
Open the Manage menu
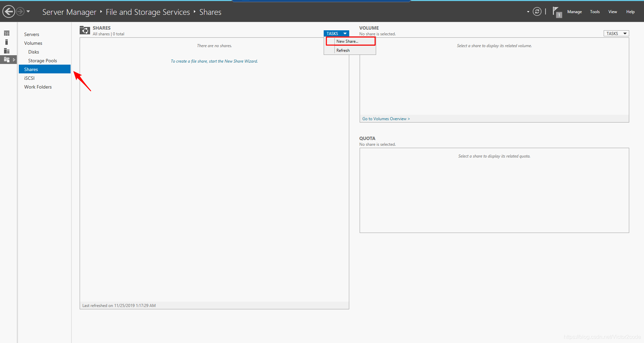tap(574, 12)
